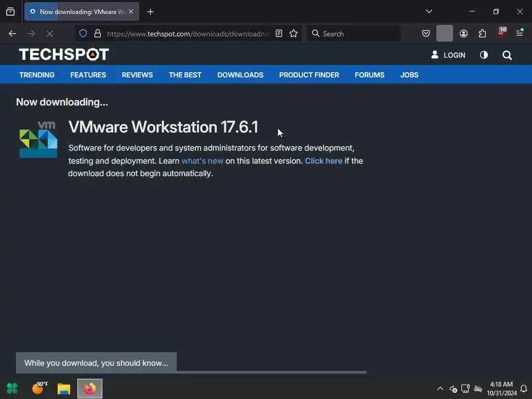
Task: Open the FEATURES section
Action: point(88,75)
